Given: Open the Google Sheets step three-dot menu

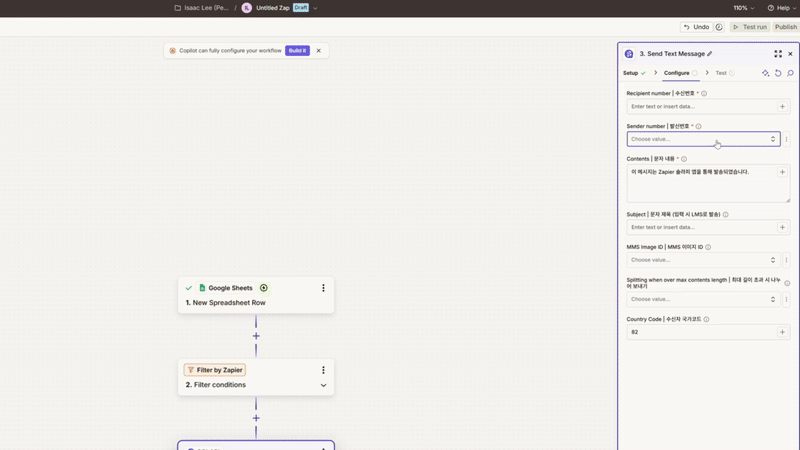Looking at the screenshot, I should click(x=323, y=288).
